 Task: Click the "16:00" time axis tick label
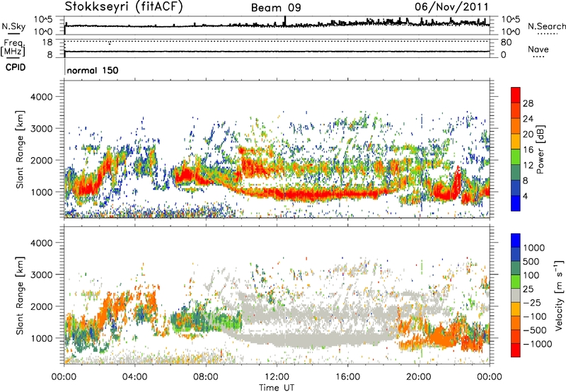[347, 377]
